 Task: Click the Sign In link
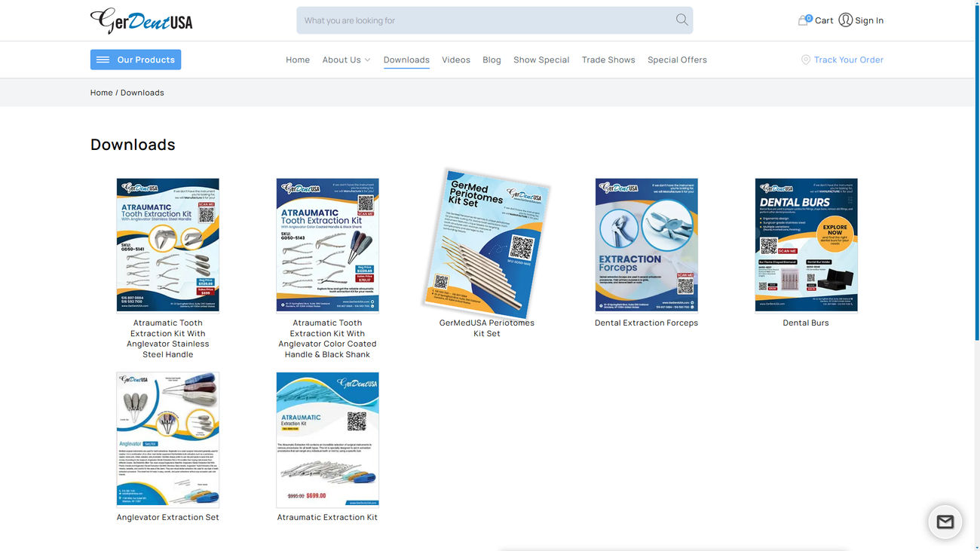tap(869, 20)
